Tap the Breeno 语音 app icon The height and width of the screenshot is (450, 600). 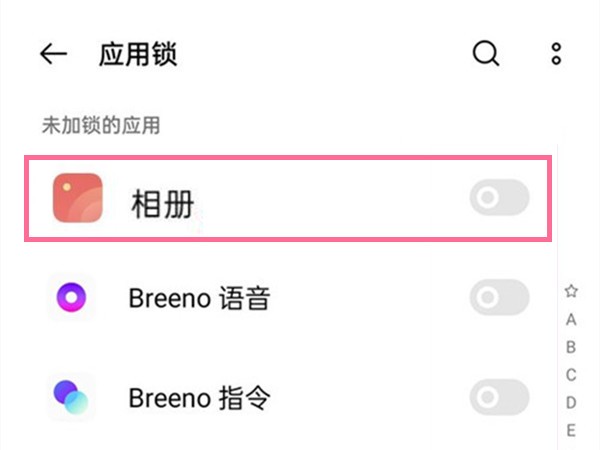tap(72, 297)
